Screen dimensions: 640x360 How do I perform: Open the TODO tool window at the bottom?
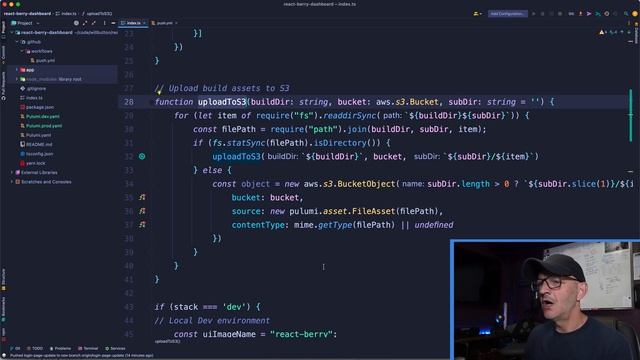pyautogui.click(x=35, y=349)
